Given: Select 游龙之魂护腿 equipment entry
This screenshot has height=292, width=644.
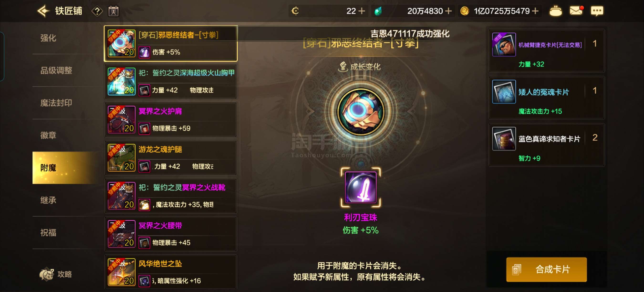Looking at the screenshot, I should pos(171,158).
